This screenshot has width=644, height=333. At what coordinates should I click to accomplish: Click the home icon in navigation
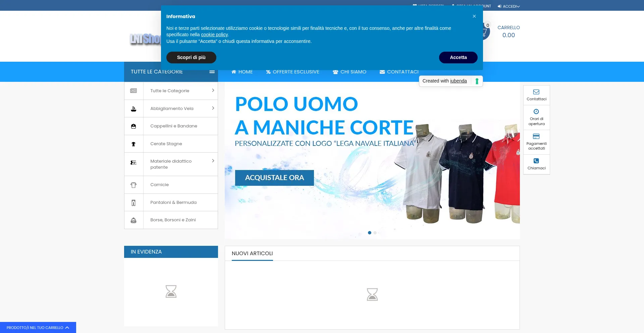click(234, 72)
